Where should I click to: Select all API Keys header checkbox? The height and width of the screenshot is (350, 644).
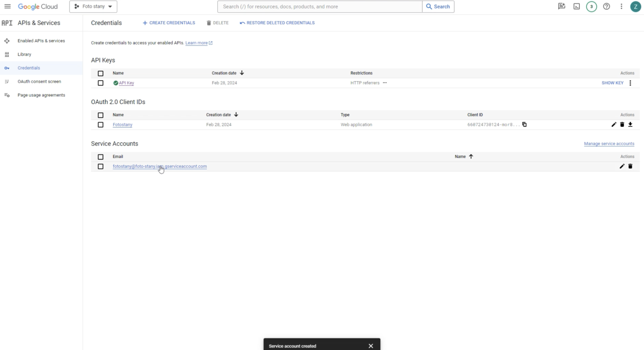coord(101,73)
